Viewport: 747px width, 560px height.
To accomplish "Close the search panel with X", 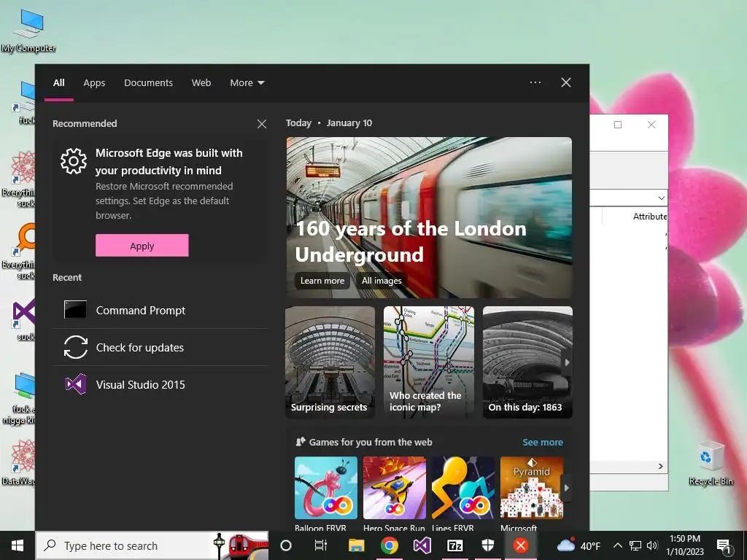I will pos(566,82).
